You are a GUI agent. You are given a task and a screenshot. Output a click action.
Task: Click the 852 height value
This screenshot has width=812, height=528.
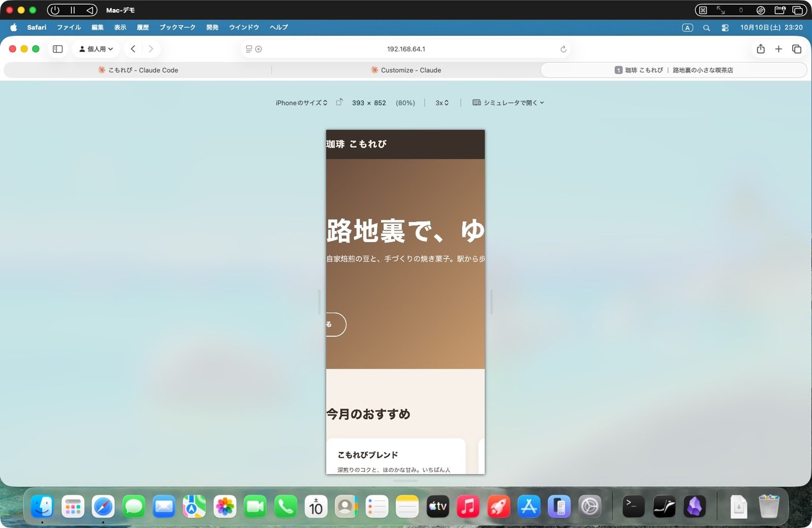(x=380, y=103)
